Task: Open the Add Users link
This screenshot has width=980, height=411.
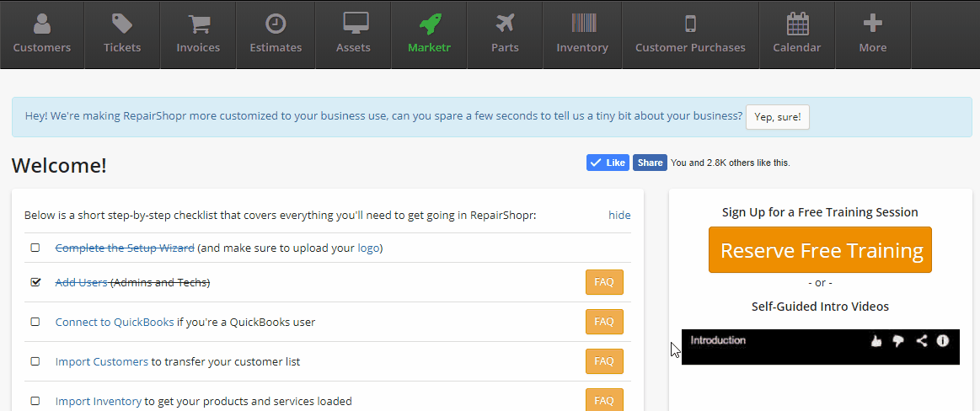Action: tap(81, 282)
